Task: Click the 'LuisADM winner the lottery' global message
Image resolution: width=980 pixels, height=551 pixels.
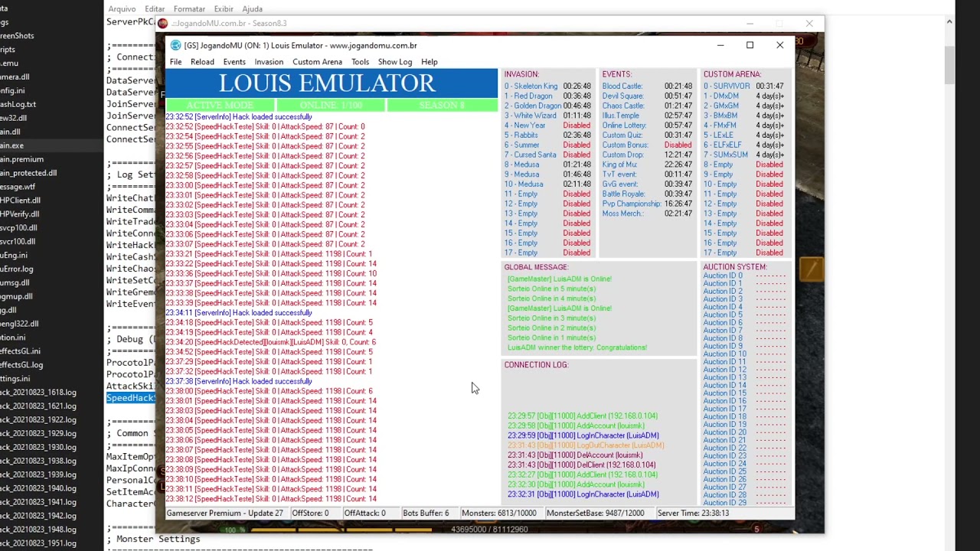Action: [x=577, y=347]
